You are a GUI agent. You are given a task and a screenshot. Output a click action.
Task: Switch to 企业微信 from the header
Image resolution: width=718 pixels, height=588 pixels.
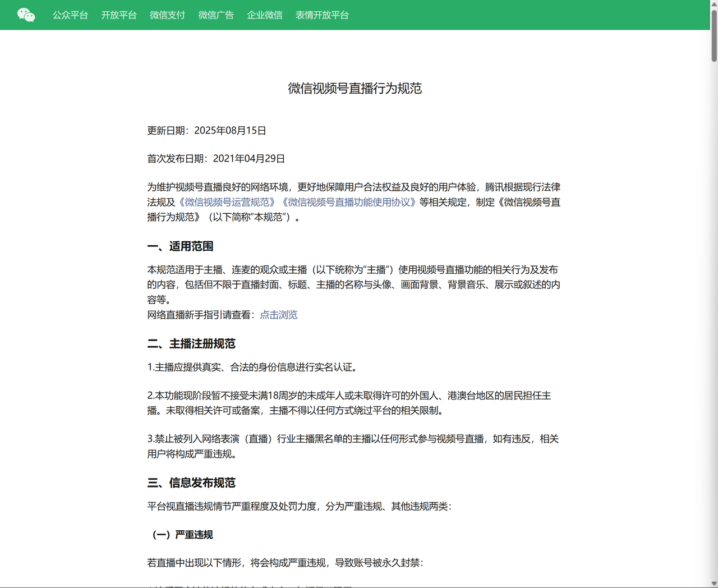tap(265, 15)
